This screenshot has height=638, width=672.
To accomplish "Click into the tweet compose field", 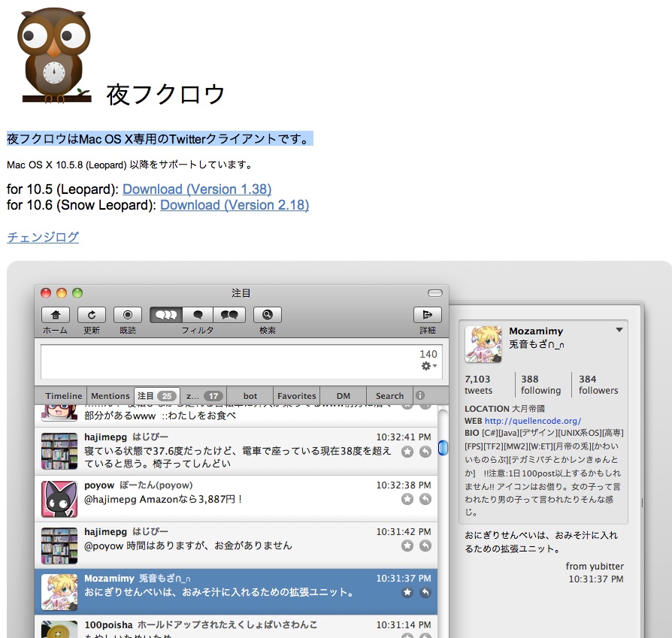I will click(240, 362).
